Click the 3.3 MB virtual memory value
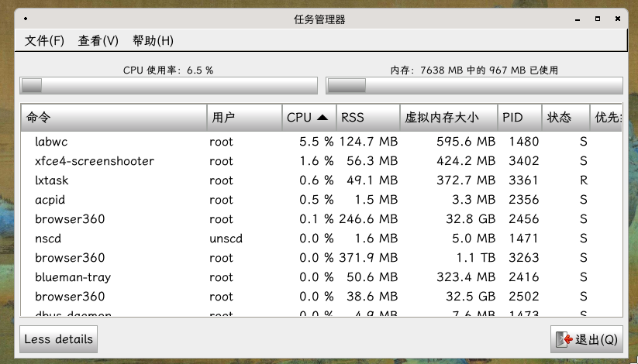This screenshot has width=638, height=364. pos(474,200)
